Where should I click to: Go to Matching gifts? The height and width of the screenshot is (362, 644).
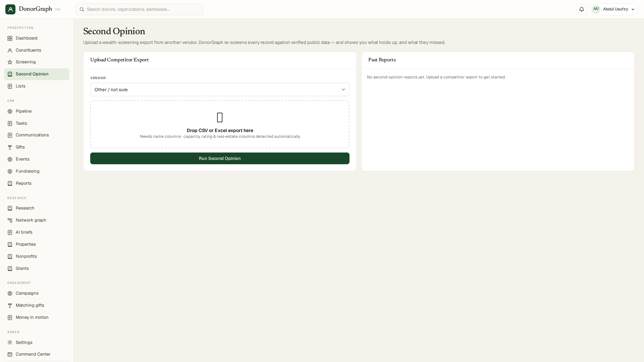pos(37,305)
